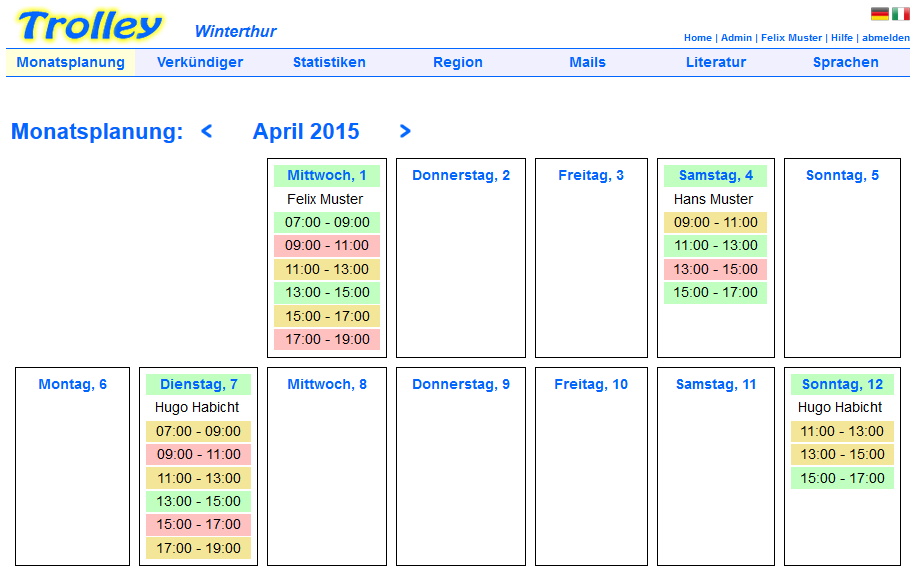Select the Sprachen menu item

[846, 62]
